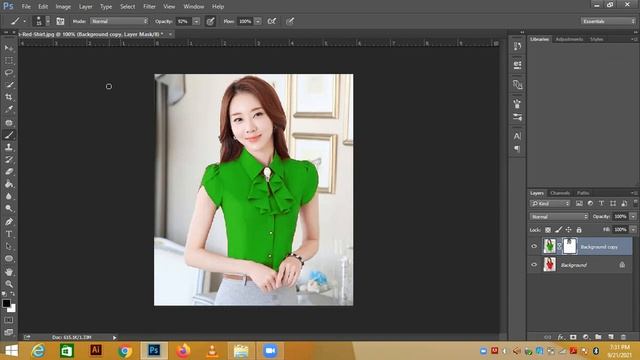Select the Magic Wand tool
The image size is (640, 360).
tap(9, 85)
